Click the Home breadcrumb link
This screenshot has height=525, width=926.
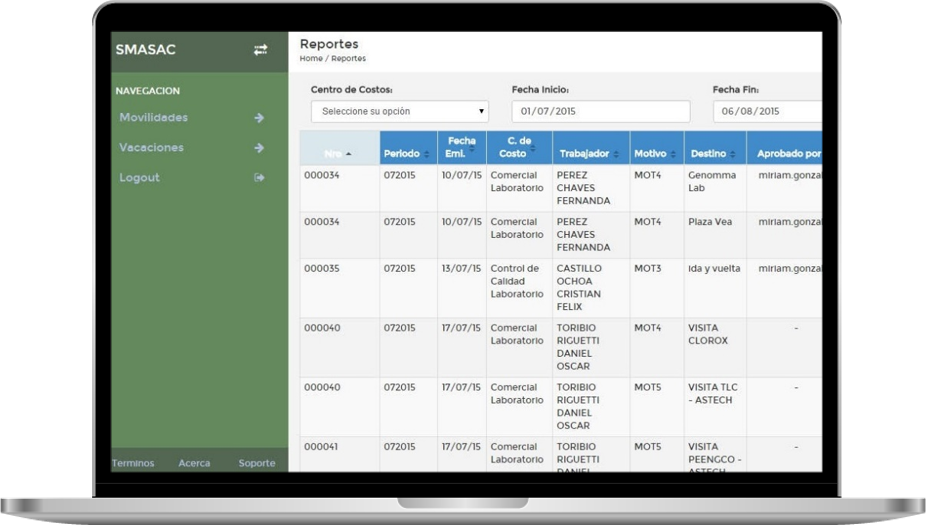tap(310, 59)
